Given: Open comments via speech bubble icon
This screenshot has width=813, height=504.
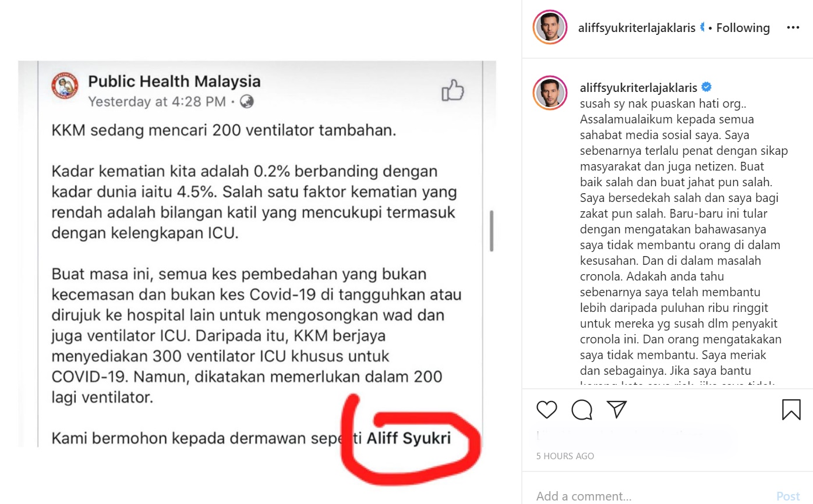Looking at the screenshot, I should coord(582,410).
